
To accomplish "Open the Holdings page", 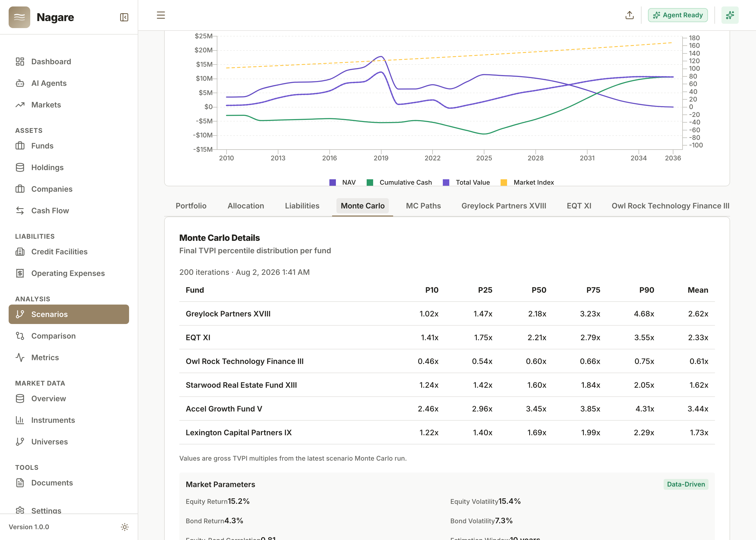I will click(69, 167).
